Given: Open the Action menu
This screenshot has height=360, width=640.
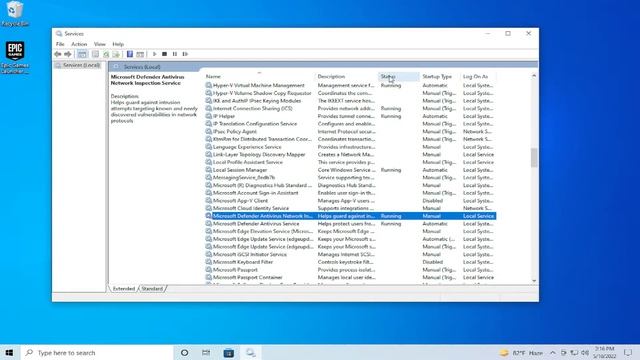Looking at the screenshot, I should pyautogui.click(x=79, y=44).
